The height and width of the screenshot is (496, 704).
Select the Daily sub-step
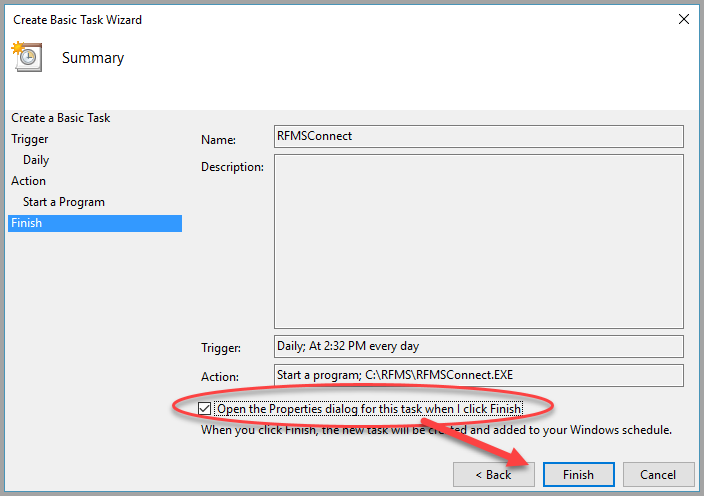[x=36, y=160]
